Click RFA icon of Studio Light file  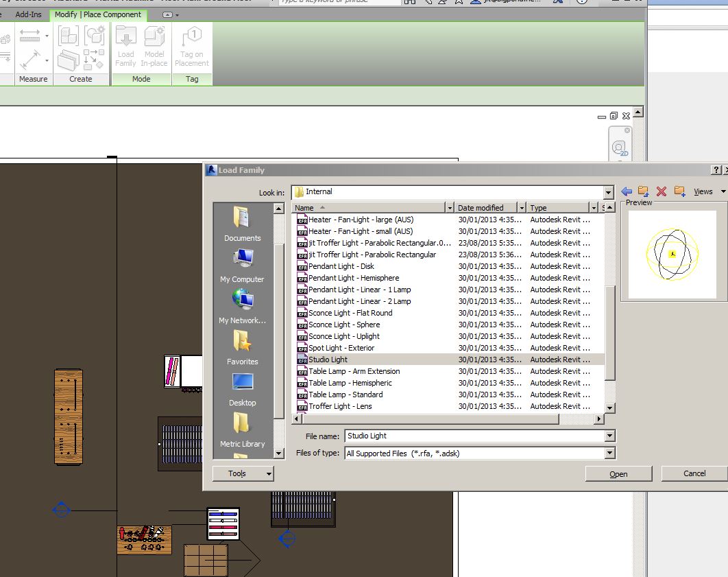pos(302,359)
